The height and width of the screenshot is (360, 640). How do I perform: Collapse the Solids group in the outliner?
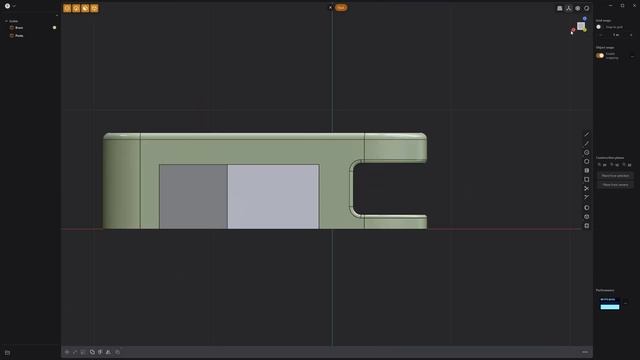click(6, 21)
